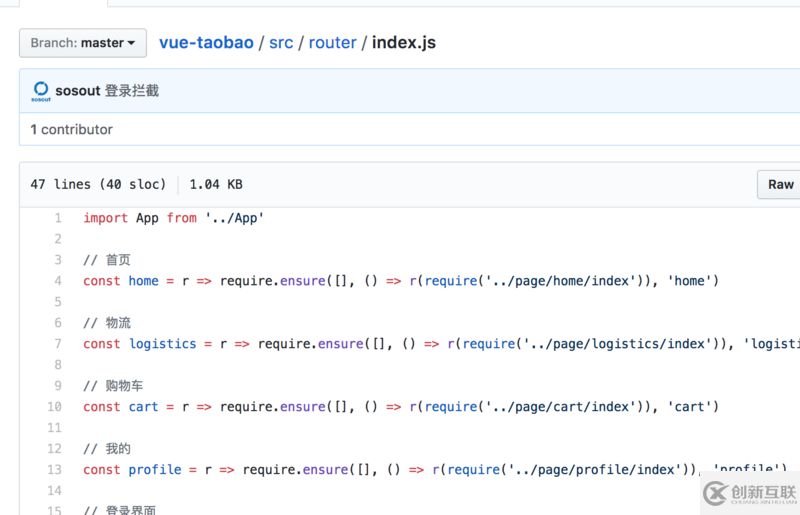Select line number 4 in gutter
This screenshot has width=800, height=515.
tap(58, 281)
